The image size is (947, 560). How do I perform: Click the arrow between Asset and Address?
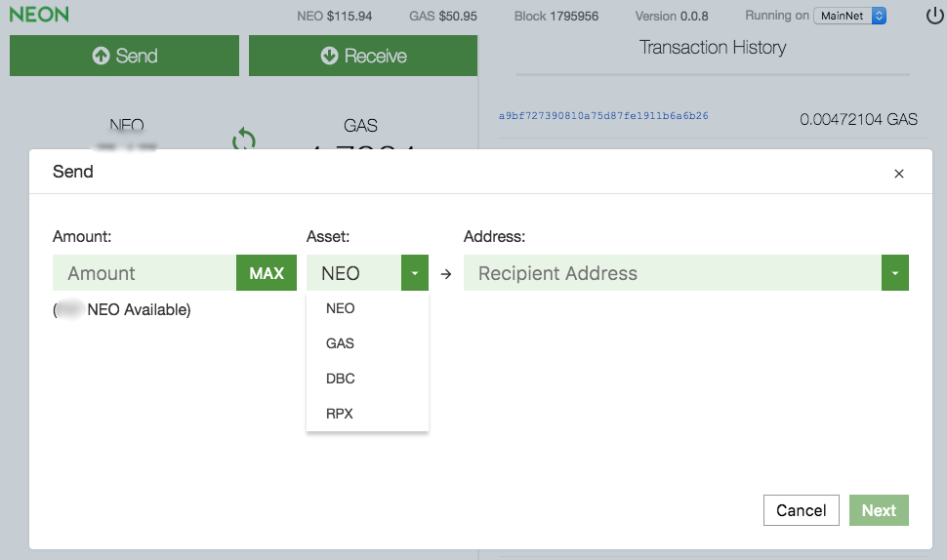[446, 274]
